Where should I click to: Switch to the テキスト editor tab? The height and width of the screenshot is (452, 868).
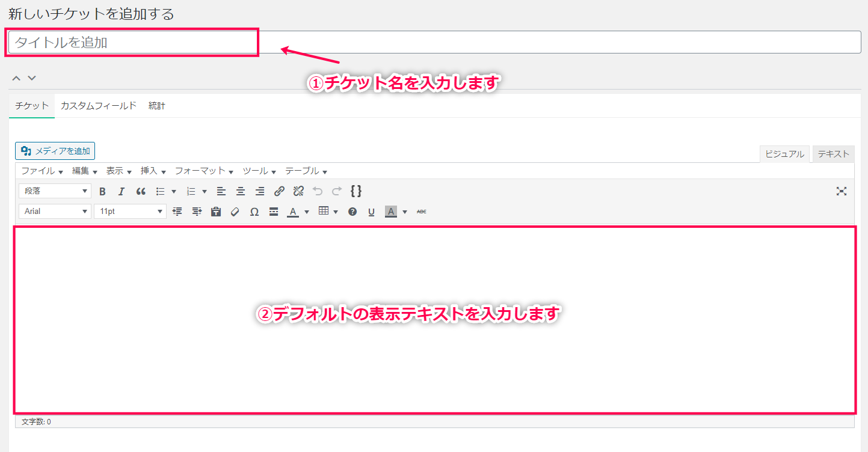833,154
